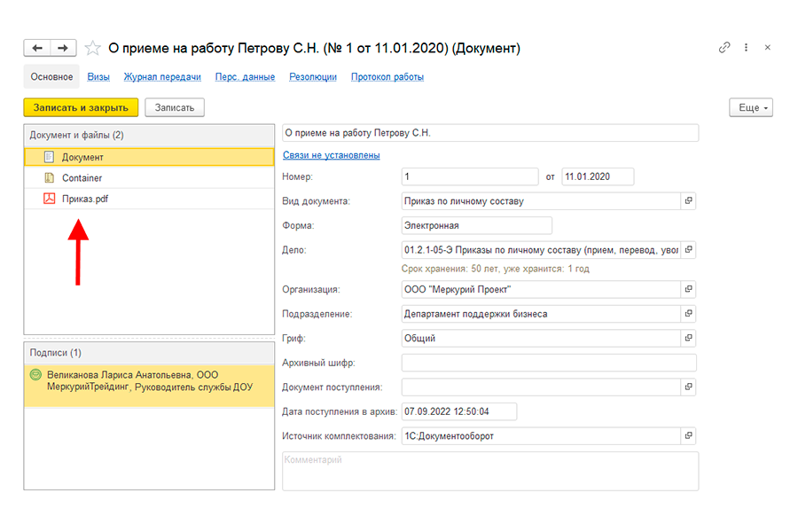Click the Архивный шифр field
Viewport: 798px width, 532px height.
coord(549,363)
